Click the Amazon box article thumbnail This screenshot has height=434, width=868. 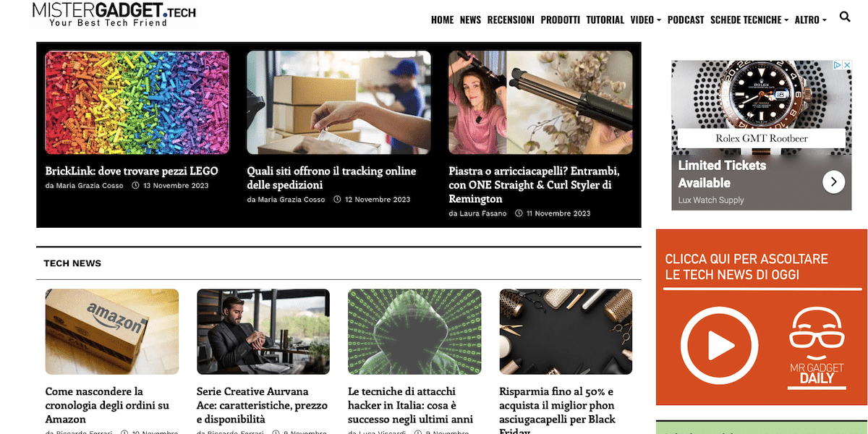click(x=112, y=331)
